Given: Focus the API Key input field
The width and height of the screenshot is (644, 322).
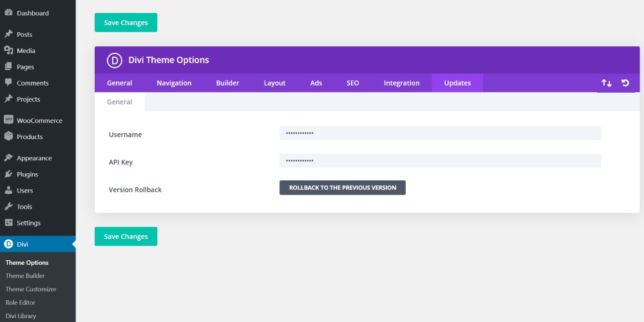Looking at the screenshot, I should 440,160.
